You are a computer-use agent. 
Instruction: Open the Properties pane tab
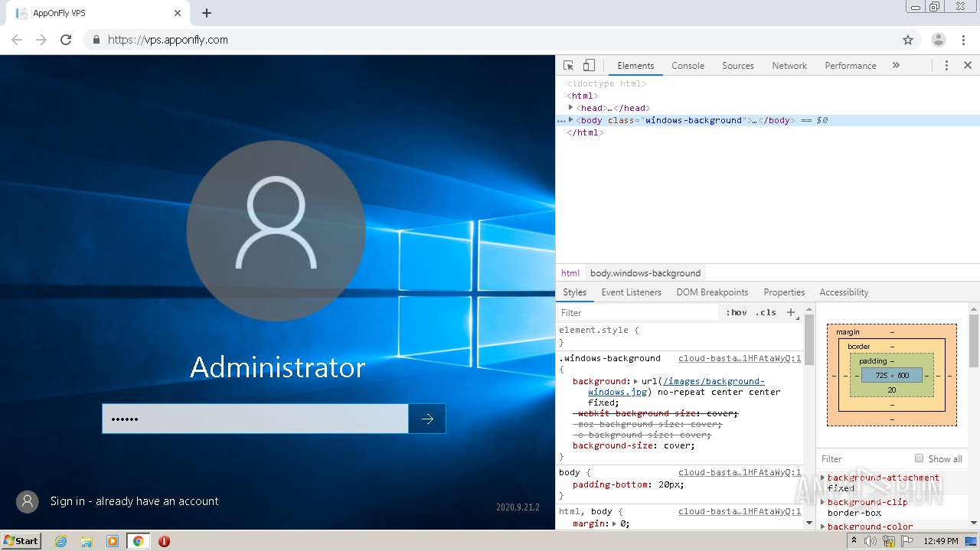[784, 292]
